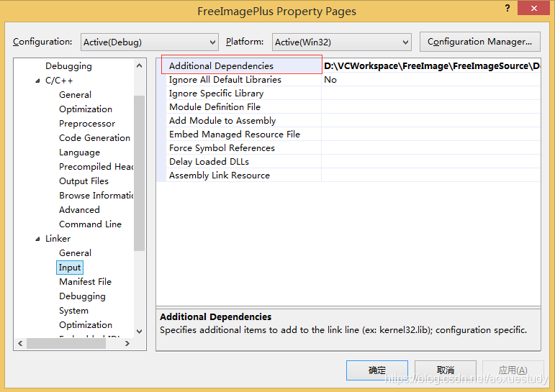Select General under C/C++
This screenshot has width=555, height=392.
pyautogui.click(x=75, y=95)
